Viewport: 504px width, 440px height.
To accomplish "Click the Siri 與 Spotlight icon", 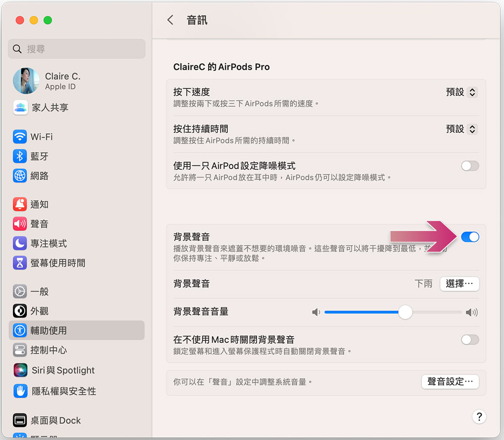I will point(20,370).
